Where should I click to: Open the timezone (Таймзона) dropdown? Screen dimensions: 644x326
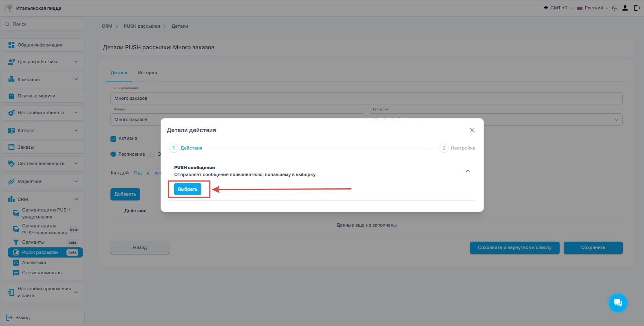click(495, 119)
